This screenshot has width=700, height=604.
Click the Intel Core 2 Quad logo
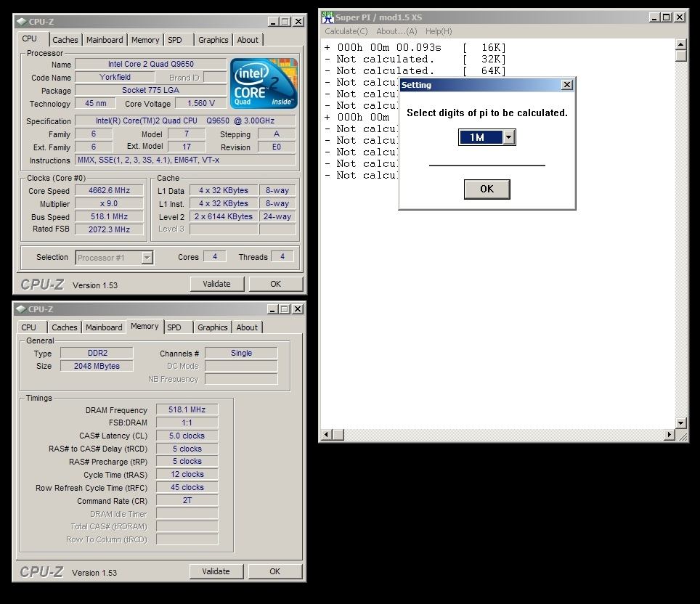pyautogui.click(x=264, y=83)
